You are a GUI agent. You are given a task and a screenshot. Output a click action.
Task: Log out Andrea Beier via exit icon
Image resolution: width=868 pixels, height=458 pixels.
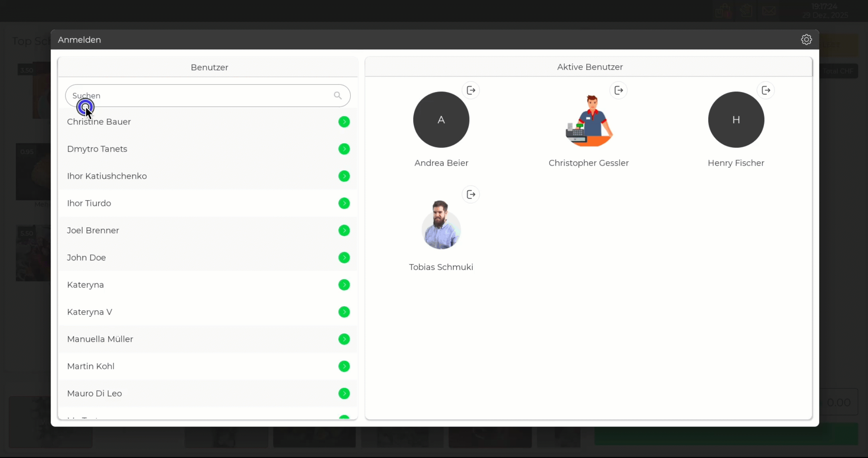coord(471,90)
